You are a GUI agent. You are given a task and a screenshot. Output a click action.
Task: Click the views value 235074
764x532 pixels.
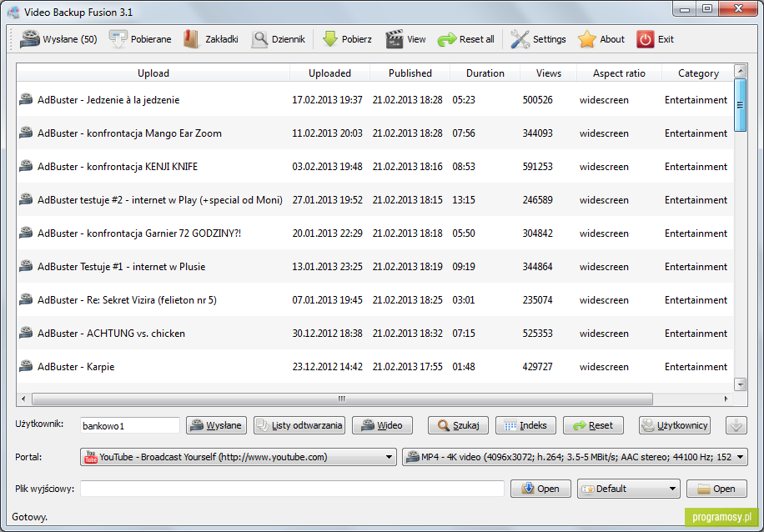pos(537,299)
